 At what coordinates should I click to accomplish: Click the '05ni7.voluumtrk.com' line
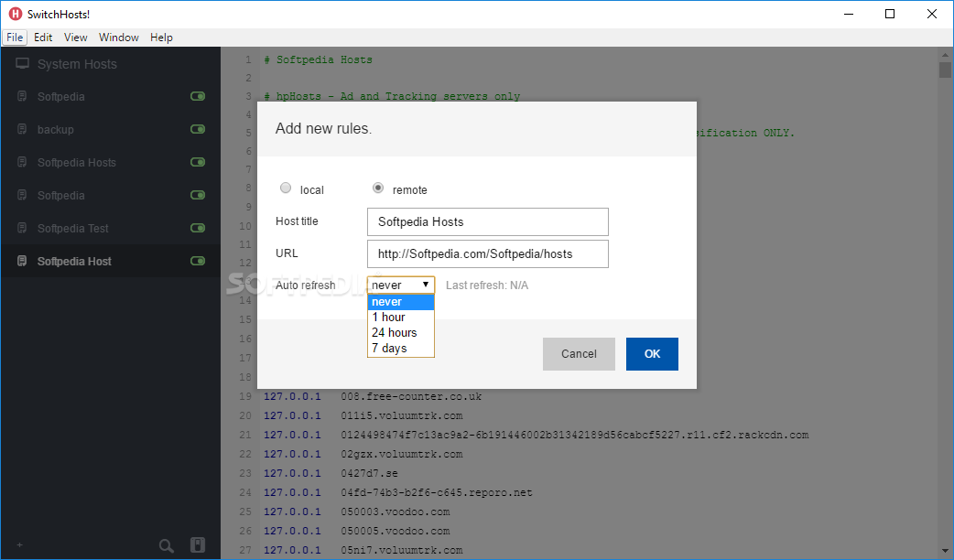pyautogui.click(x=402, y=550)
